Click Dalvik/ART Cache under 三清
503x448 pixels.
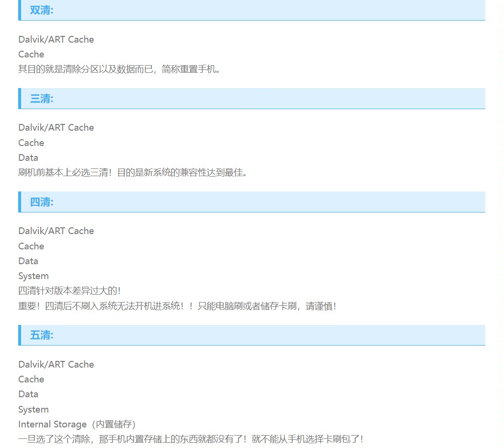(56, 128)
